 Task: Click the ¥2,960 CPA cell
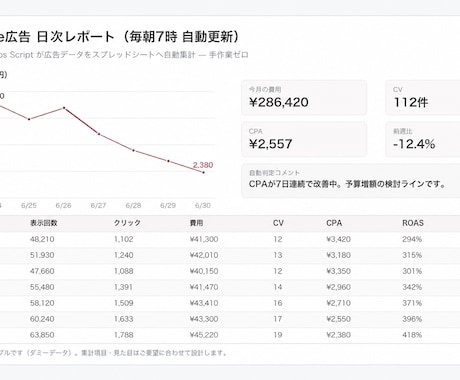tap(339, 287)
